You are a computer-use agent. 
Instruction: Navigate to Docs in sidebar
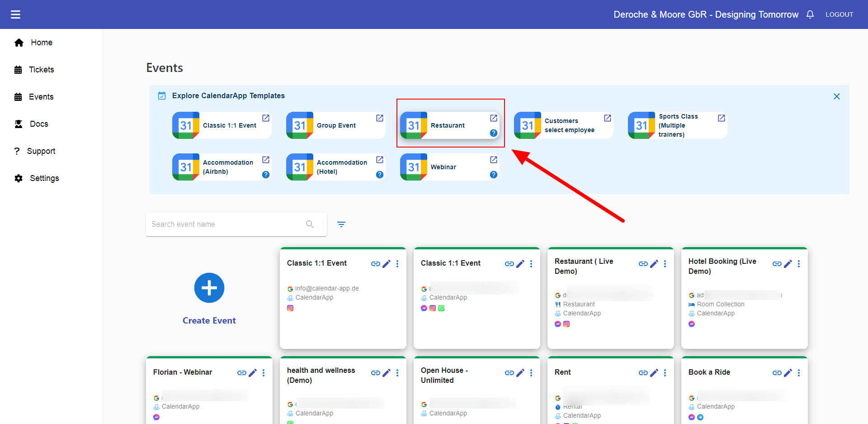39,124
